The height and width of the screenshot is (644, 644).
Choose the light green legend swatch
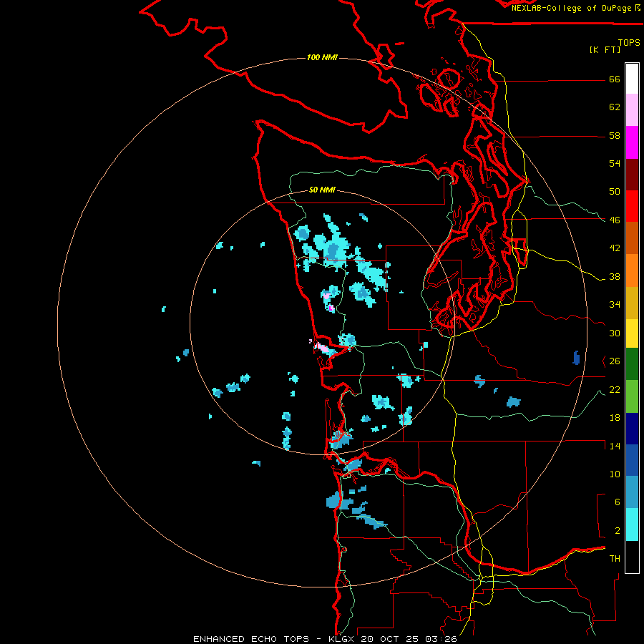(x=632, y=396)
